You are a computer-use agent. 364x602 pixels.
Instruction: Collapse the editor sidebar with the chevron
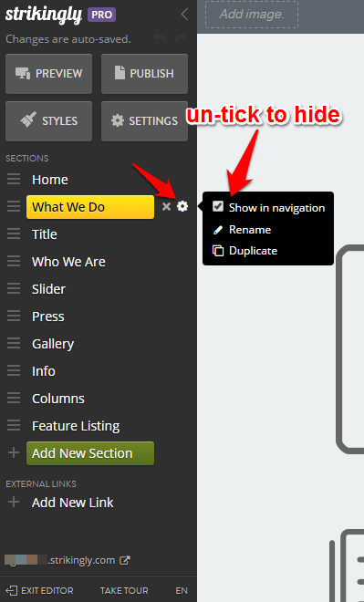click(x=184, y=15)
